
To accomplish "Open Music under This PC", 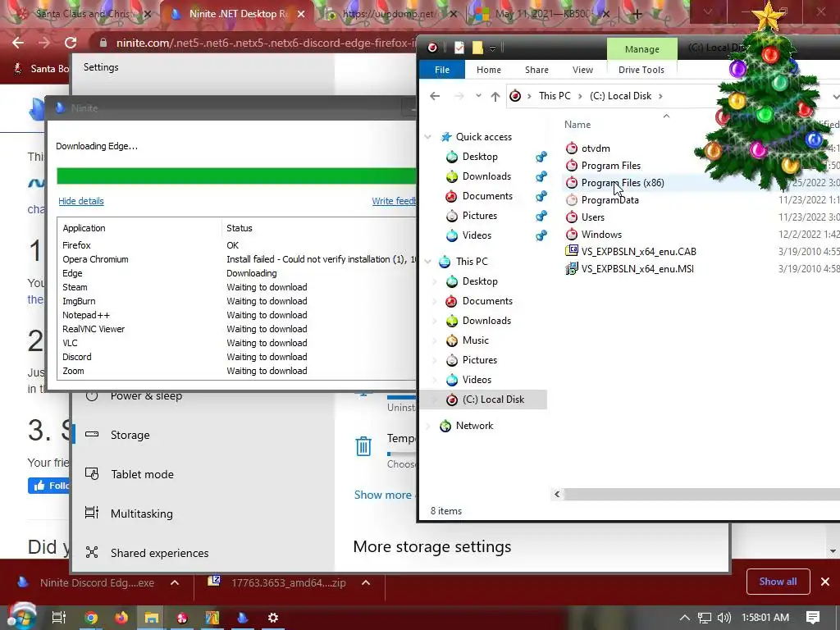I will 475,340.
